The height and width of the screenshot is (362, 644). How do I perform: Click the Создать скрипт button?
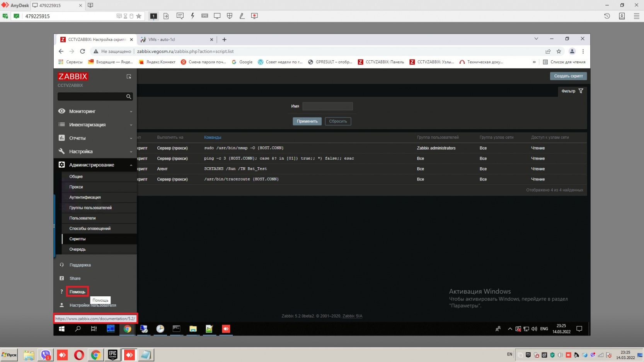tap(568, 76)
